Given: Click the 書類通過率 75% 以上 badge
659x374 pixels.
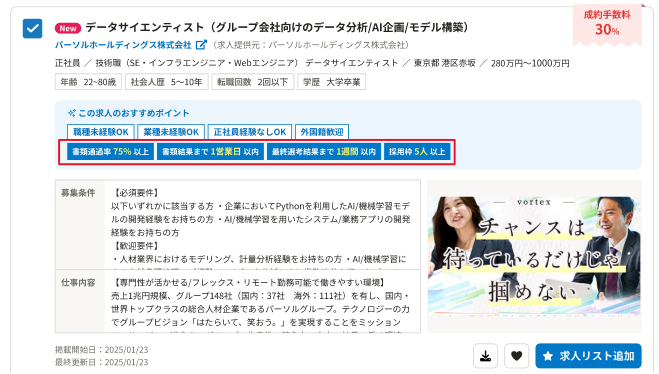Looking at the screenshot, I should [111, 152].
